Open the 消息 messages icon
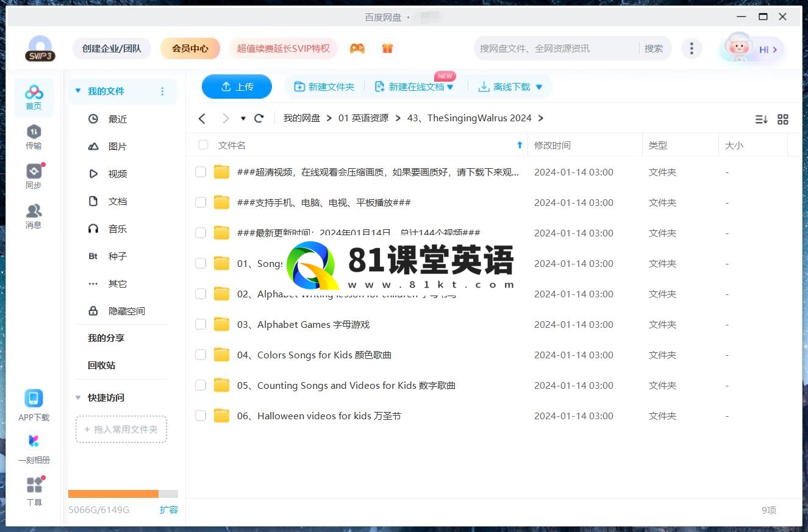Viewport: 808px width, 532px height. (34, 216)
